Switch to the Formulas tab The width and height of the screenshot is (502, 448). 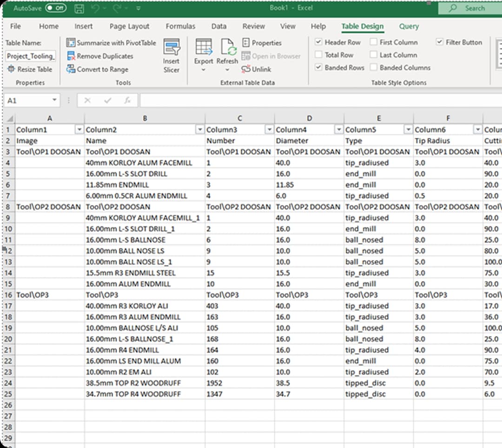(180, 27)
